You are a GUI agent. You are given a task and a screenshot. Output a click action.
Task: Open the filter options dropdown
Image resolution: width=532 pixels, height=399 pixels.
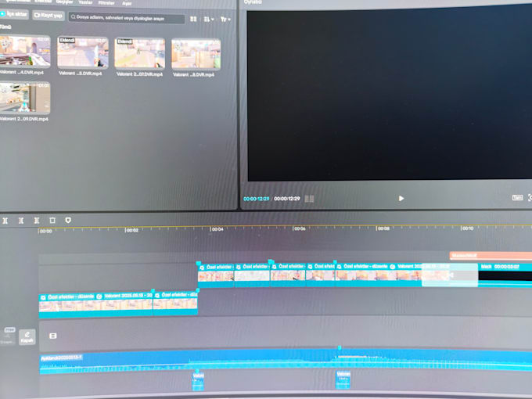pos(225,20)
